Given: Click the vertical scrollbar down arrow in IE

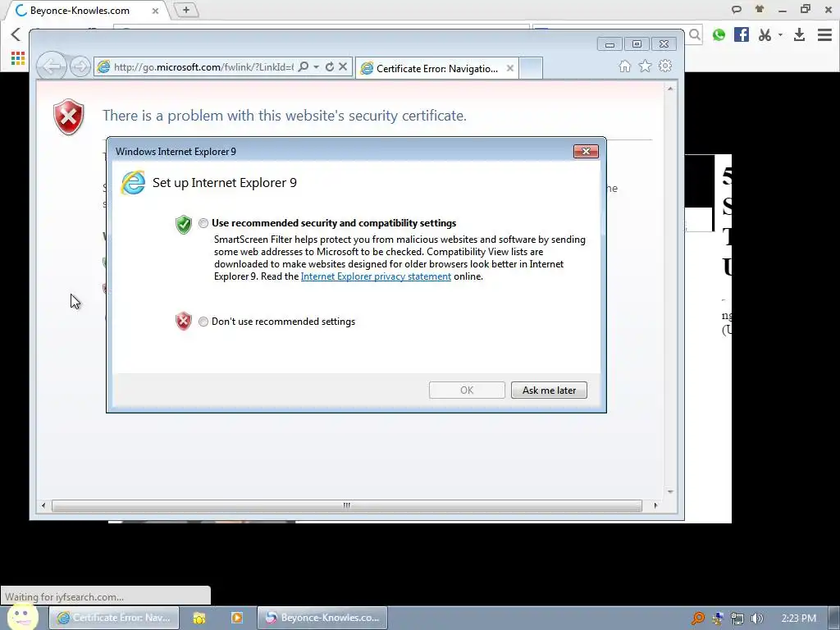Looking at the screenshot, I should pos(670,492).
